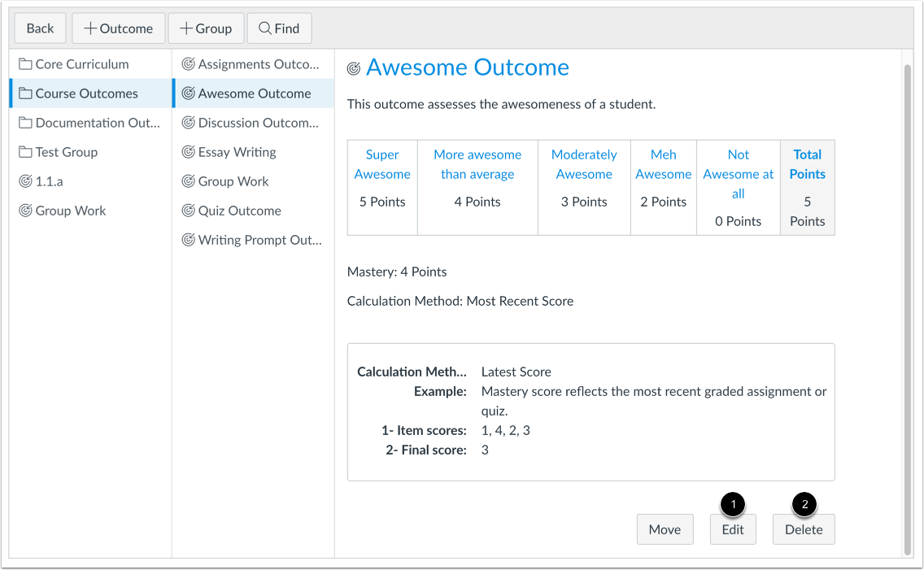This screenshot has width=924, height=570.
Task: Click the Moderately Awesome rating label
Action: 584,164
